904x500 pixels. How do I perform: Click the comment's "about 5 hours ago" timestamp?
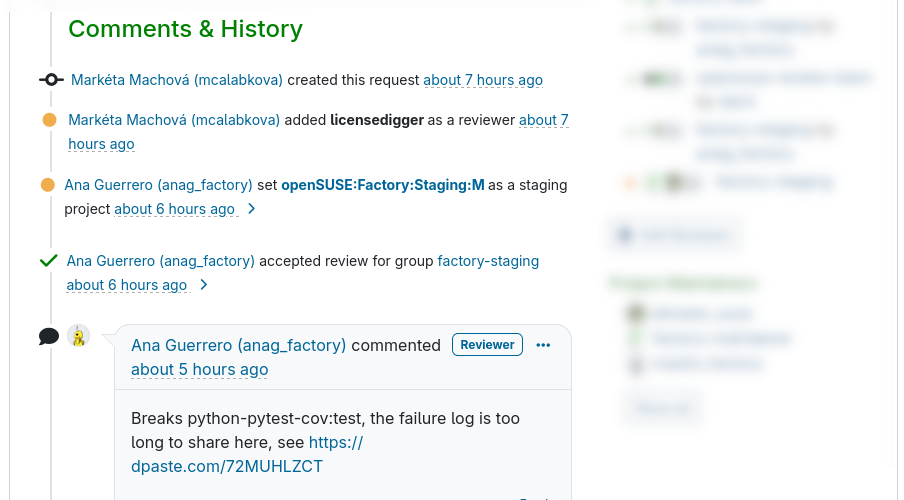(x=199, y=369)
